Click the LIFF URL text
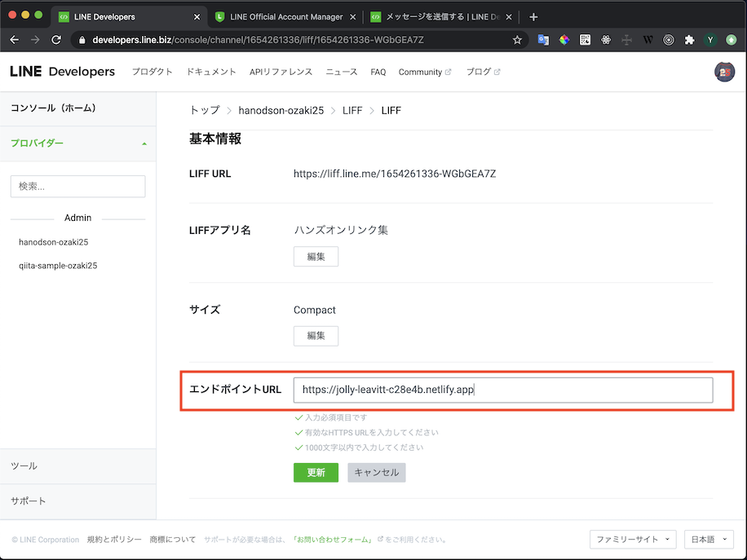The image size is (747, 560). pos(395,174)
